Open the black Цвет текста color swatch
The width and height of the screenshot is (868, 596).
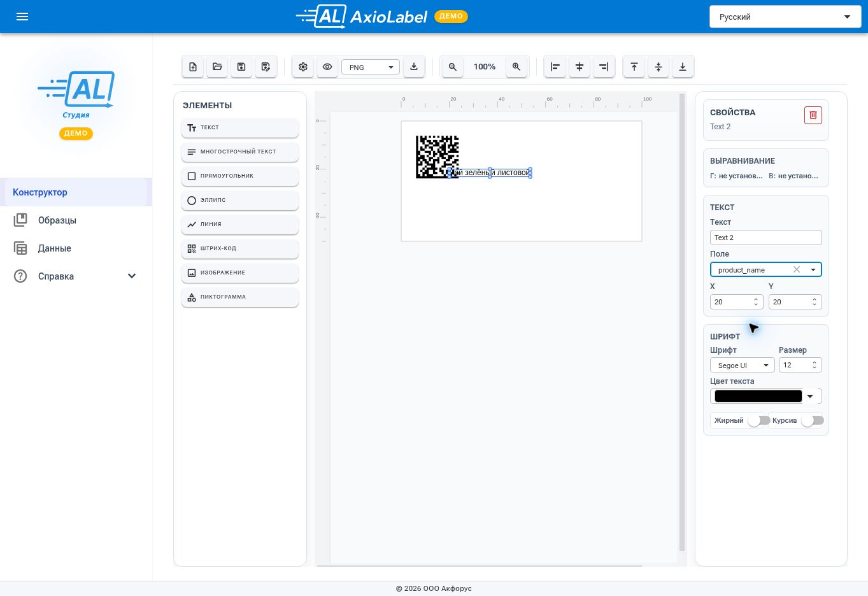coord(758,396)
